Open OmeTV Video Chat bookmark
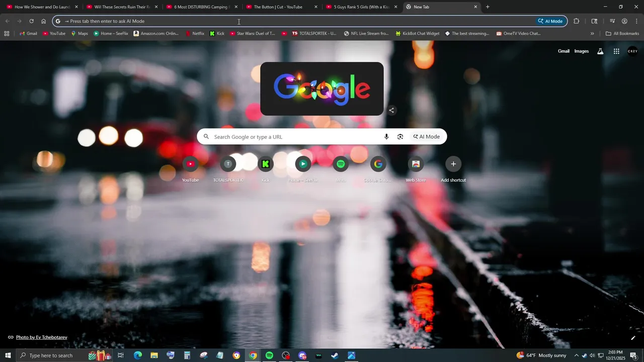This screenshot has height=362, width=644. (518, 34)
